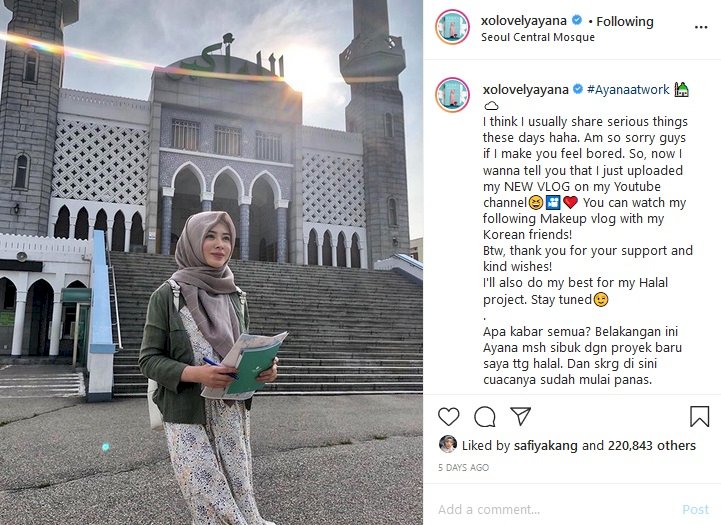Like the post with the heart icon
Screen dimensions: 721x525
click(x=448, y=417)
